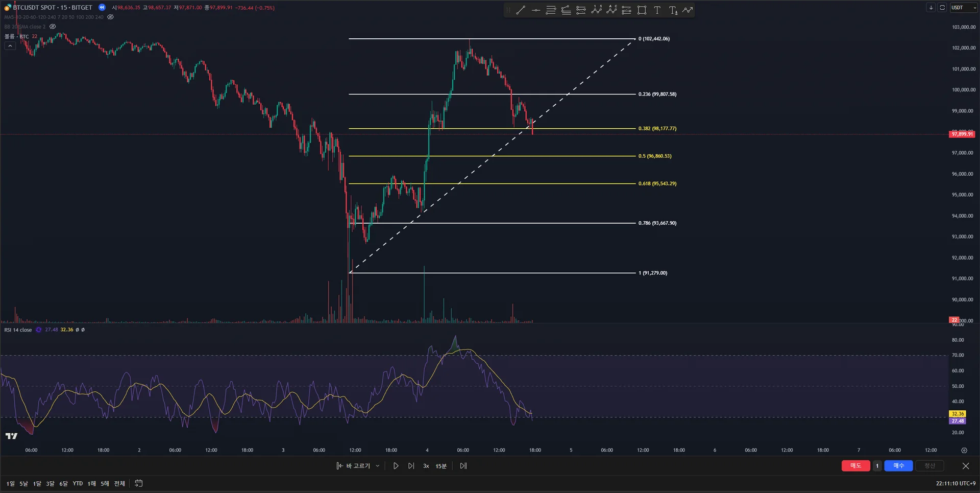980x493 pixels.
Task: Click the BTCUSDT symbol logo icon
Action: (8, 8)
